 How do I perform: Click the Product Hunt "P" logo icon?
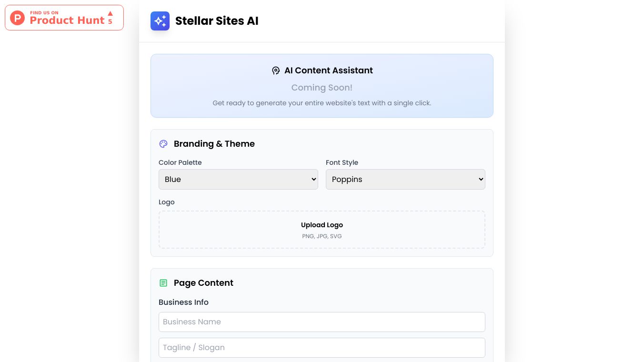[18, 18]
